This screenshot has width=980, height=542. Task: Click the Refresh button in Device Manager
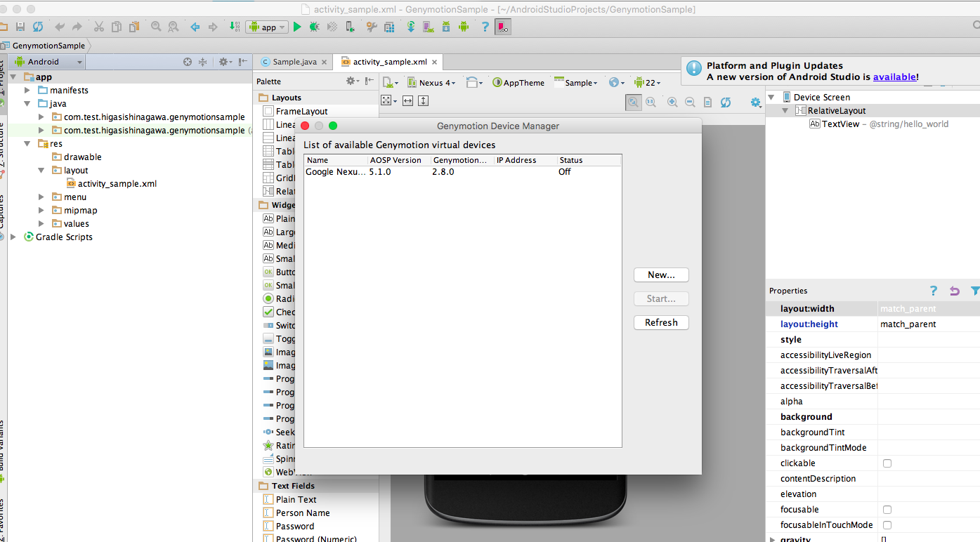(661, 323)
